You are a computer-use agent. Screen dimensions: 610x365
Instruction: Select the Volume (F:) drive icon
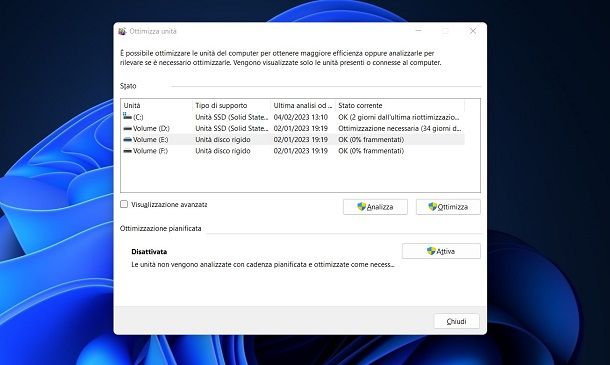[127, 151]
